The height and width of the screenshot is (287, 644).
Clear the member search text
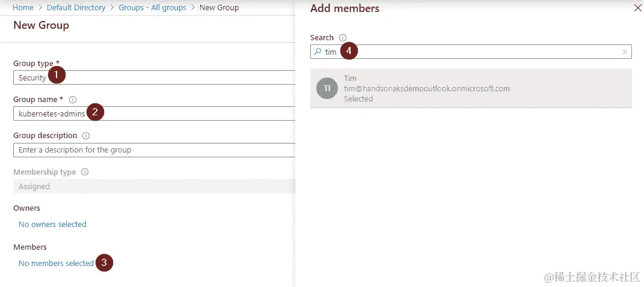click(625, 52)
